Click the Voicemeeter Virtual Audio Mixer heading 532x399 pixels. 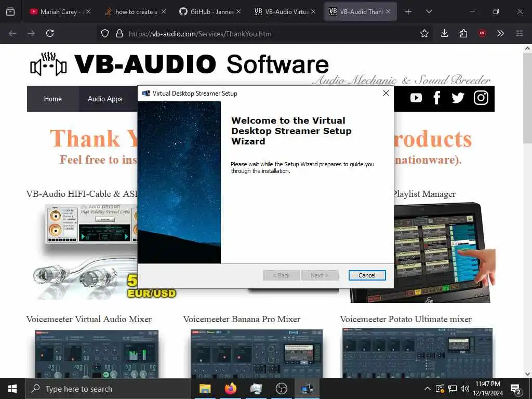click(89, 319)
